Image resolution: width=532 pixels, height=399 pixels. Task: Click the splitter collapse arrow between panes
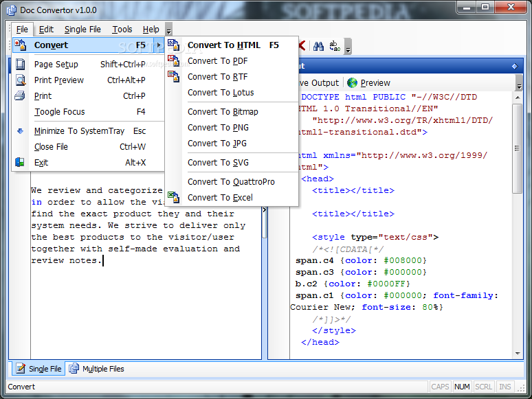coord(265,210)
